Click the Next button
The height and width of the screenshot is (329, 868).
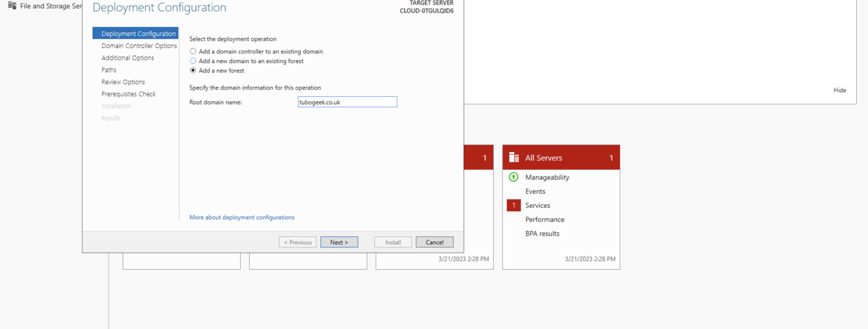tap(339, 242)
